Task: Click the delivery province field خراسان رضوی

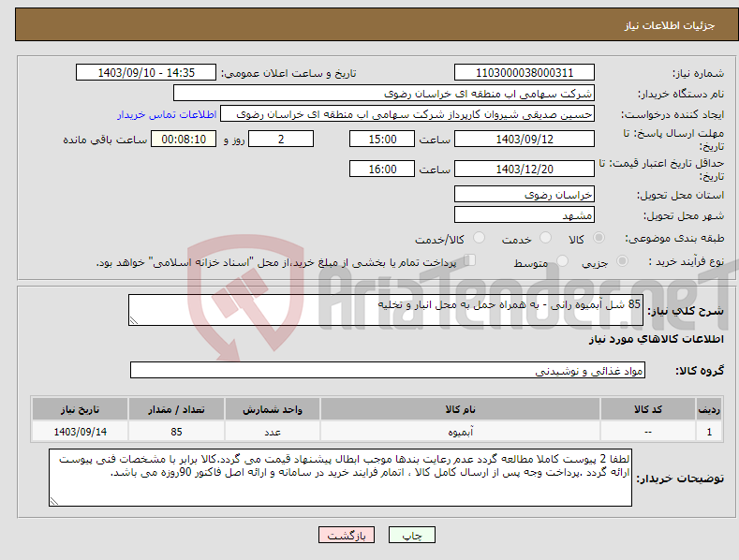Action: coord(525,194)
